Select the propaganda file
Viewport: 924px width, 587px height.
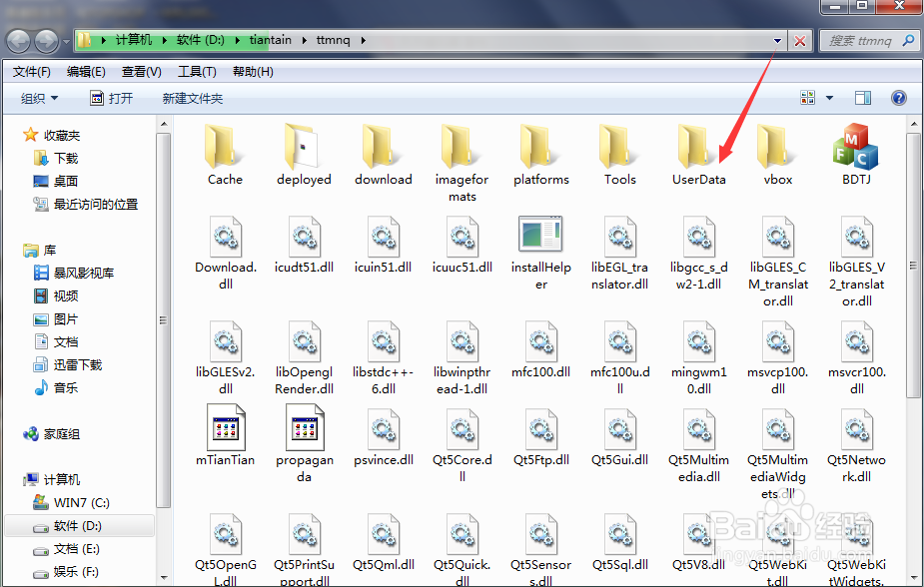point(304,444)
